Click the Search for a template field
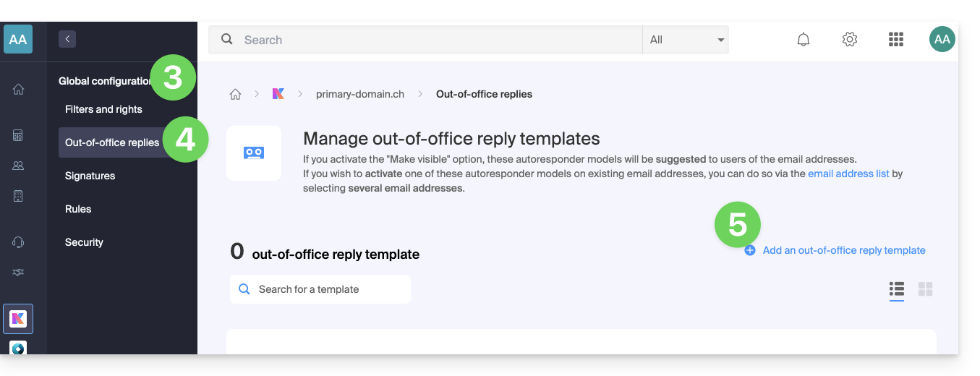The image size is (980, 376). pyautogui.click(x=320, y=289)
